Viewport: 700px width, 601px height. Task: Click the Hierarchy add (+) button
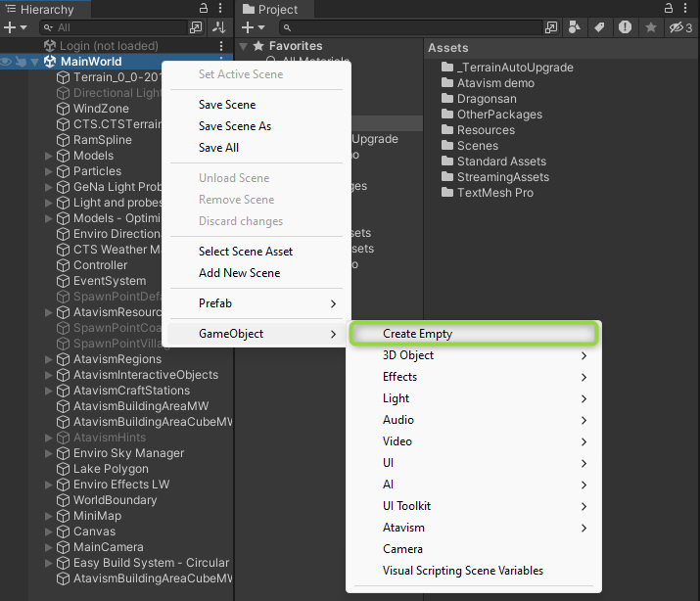pyautogui.click(x=11, y=27)
